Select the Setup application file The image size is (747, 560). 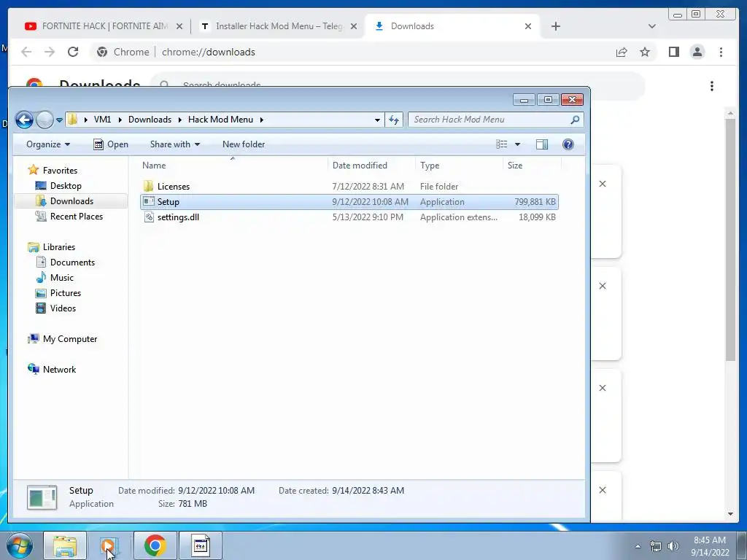tap(349, 202)
